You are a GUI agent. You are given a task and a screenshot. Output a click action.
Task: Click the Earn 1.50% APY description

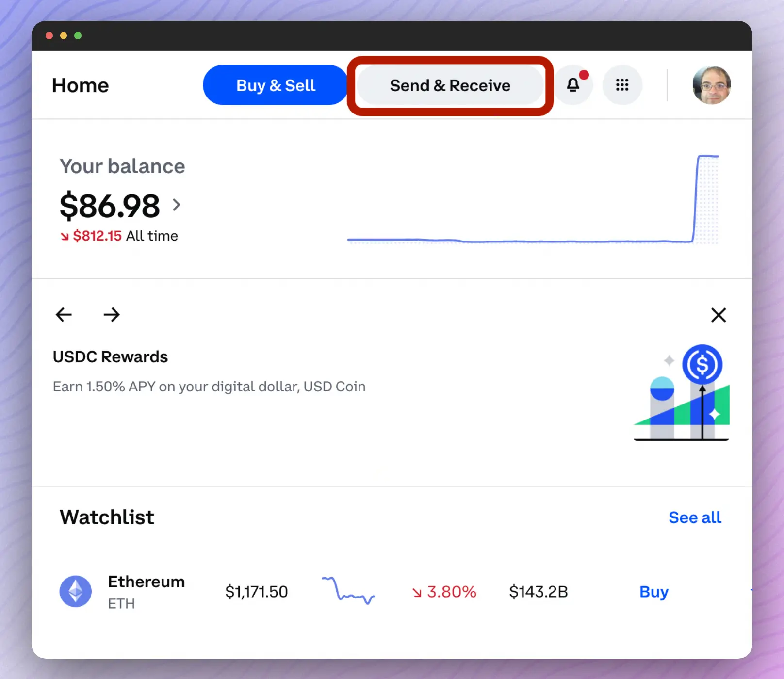pos(209,387)
